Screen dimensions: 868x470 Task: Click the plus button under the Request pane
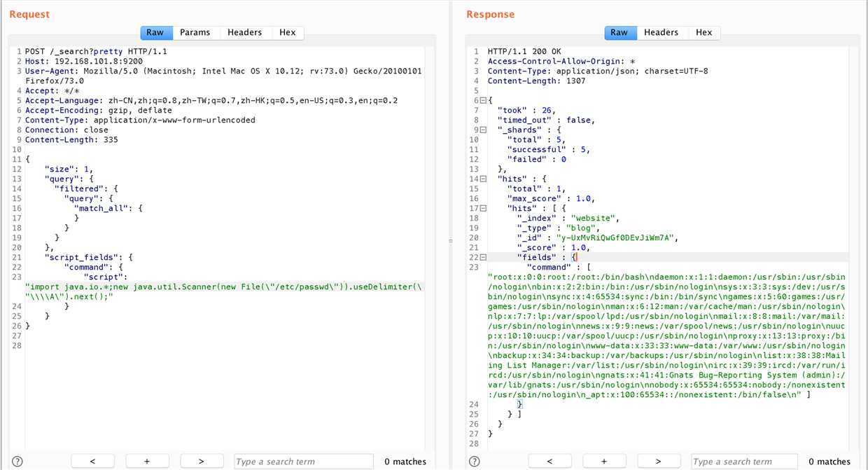tap(147, 461)
